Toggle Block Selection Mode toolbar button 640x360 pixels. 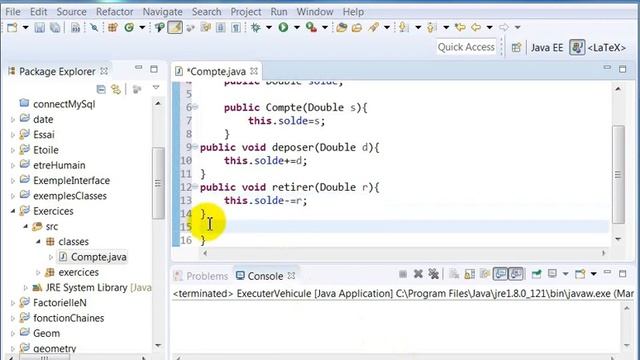tap(220, 27)
